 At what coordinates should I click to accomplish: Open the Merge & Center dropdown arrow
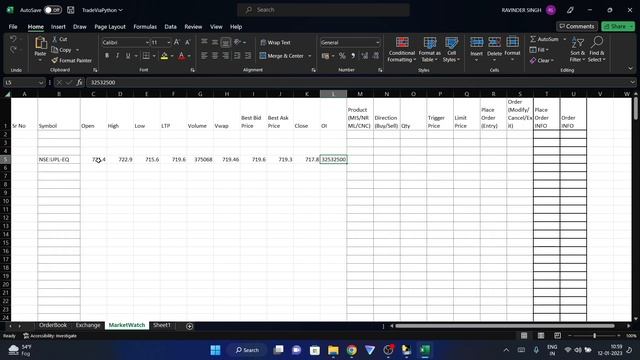point(309,56)
